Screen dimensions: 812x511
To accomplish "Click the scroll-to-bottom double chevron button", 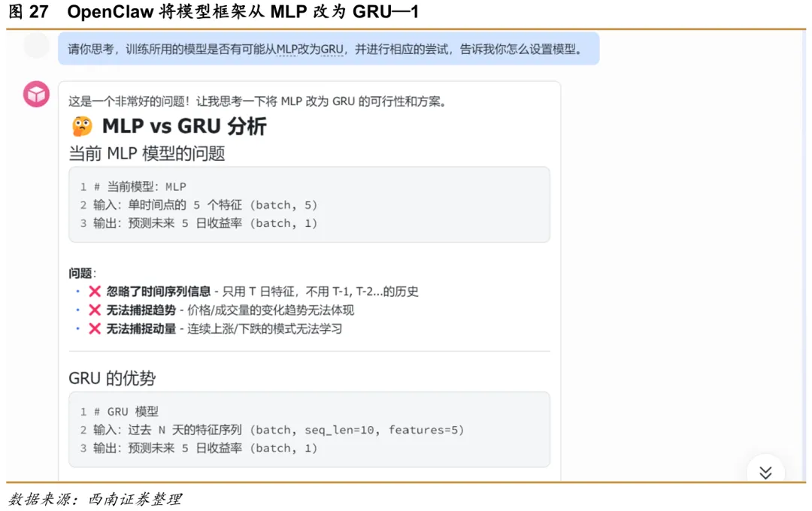I will pos(765,472).
